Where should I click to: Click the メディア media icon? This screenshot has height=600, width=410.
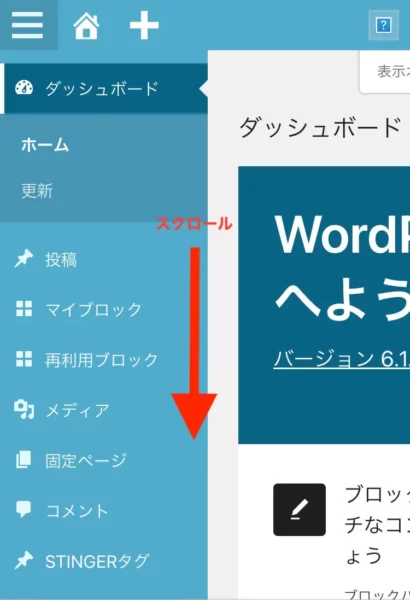coord(24,409)
